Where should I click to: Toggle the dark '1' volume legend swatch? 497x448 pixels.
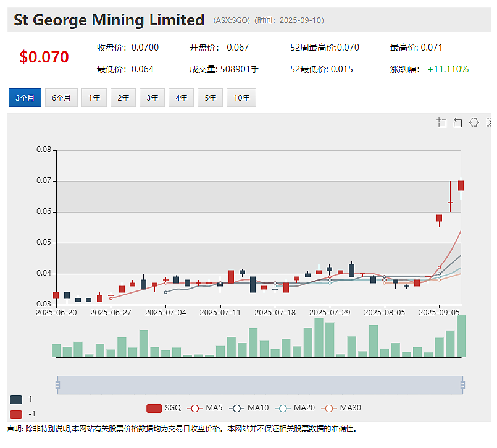pos(16,399)
